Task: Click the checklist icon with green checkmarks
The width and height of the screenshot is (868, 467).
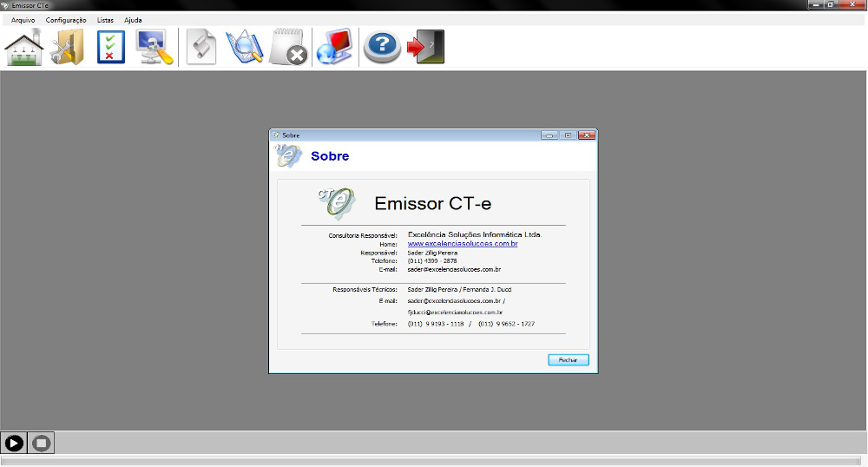Action: tap(111, 47)
